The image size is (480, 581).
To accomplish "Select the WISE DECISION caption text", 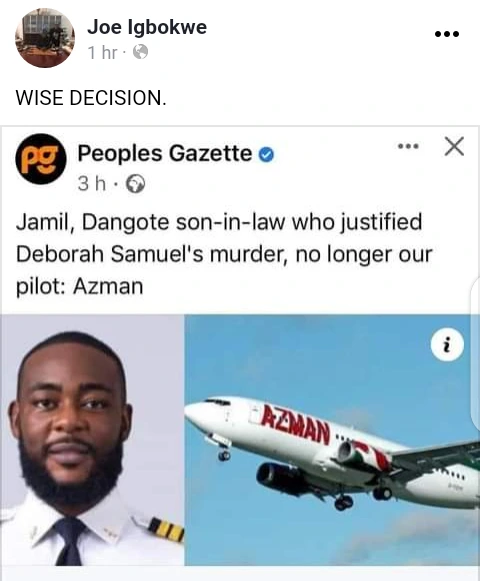I will [91, 98].
